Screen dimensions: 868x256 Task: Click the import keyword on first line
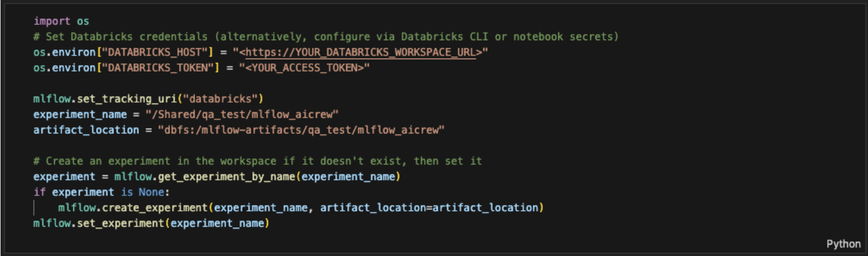pos(52,21)
